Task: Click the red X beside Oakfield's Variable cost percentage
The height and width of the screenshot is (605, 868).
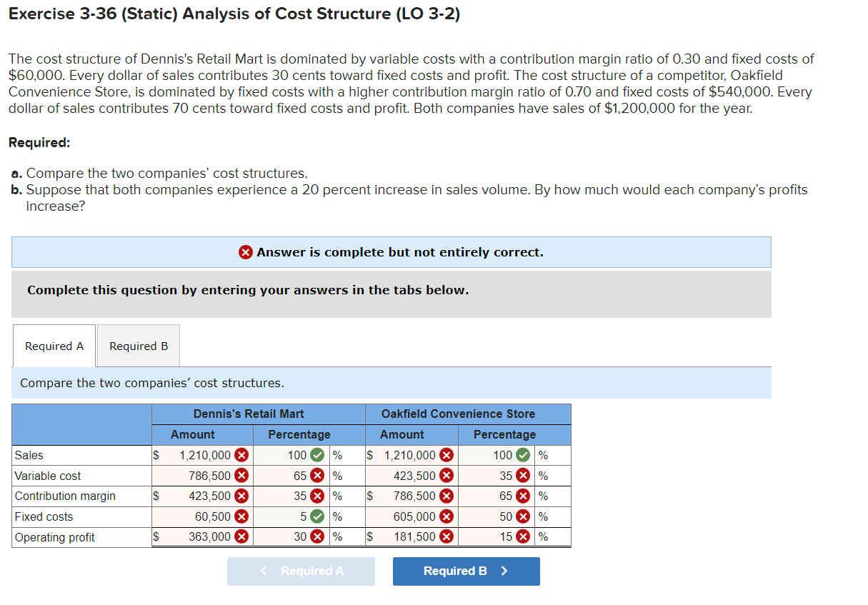Action: pos(522,475)
